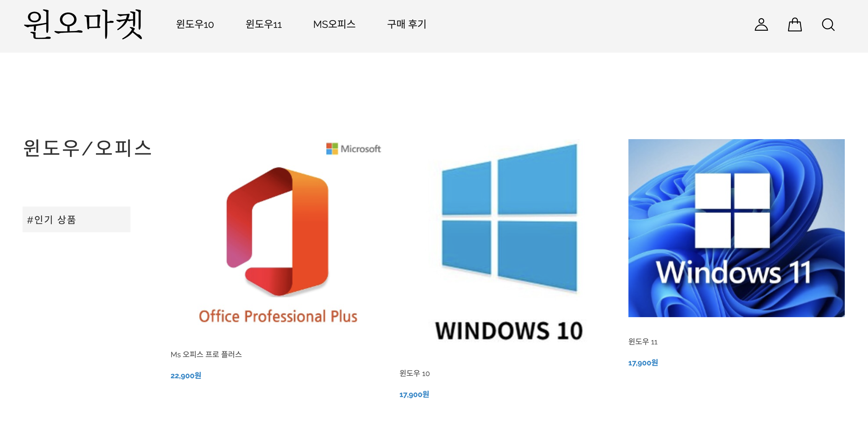Image resolution: width=868 pixels, height=440 pixels.
Task: Go to the MS오피스 menu
Action: click(334, 24)
